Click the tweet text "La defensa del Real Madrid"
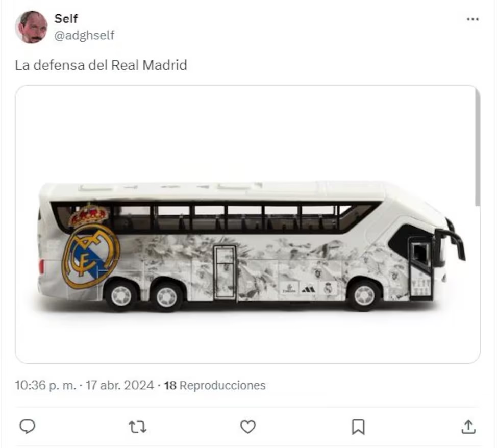Screen dimensions: 498x448 click(x=101, y=65)
